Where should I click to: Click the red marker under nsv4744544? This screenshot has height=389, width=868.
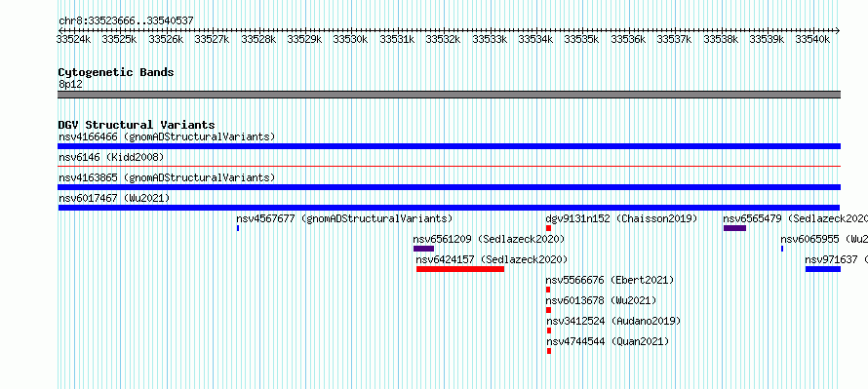tap(549, 351)
